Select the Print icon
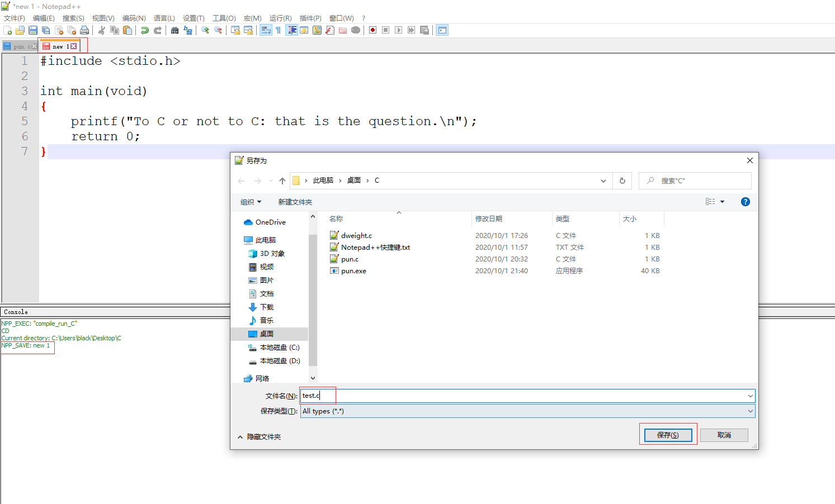 84,30
